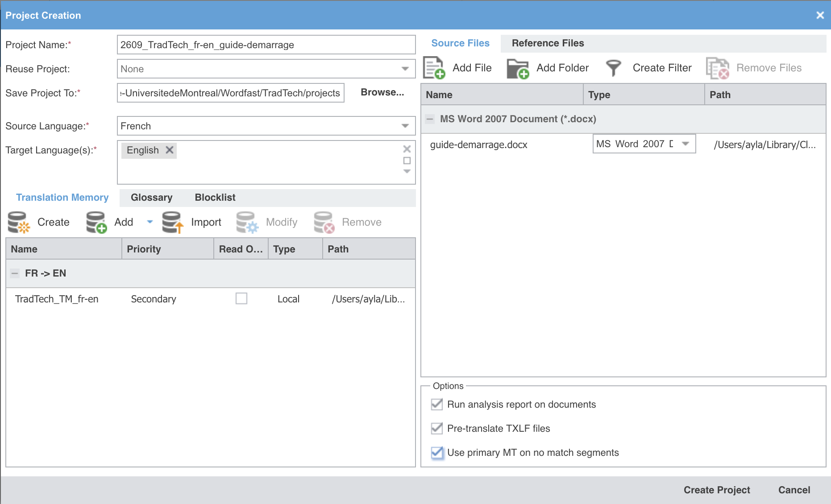Click the source files Type column header
The height and width of the screenshot is (504, 831).
click(644, 95)
